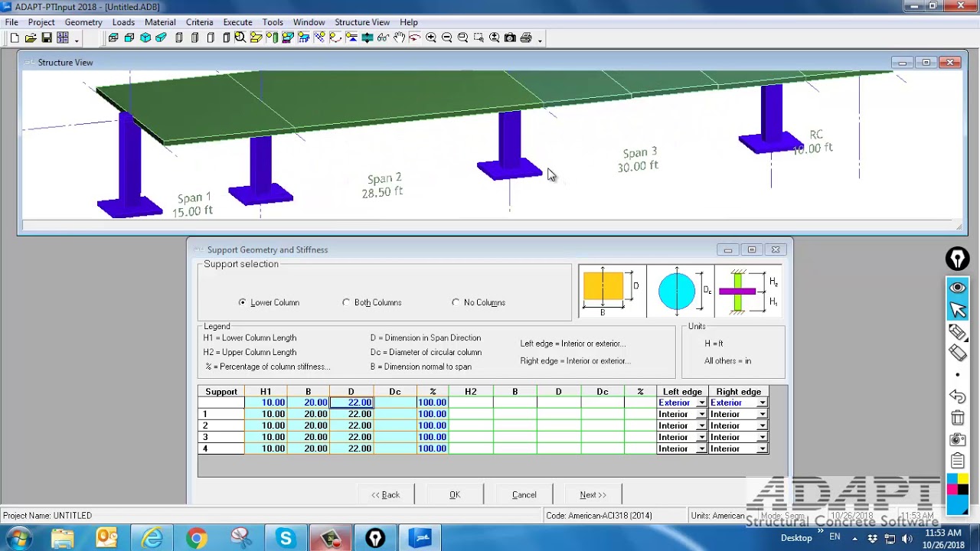Screen dimensions: 980x551
Task: Open the Material menu
Action: point(160,22)
